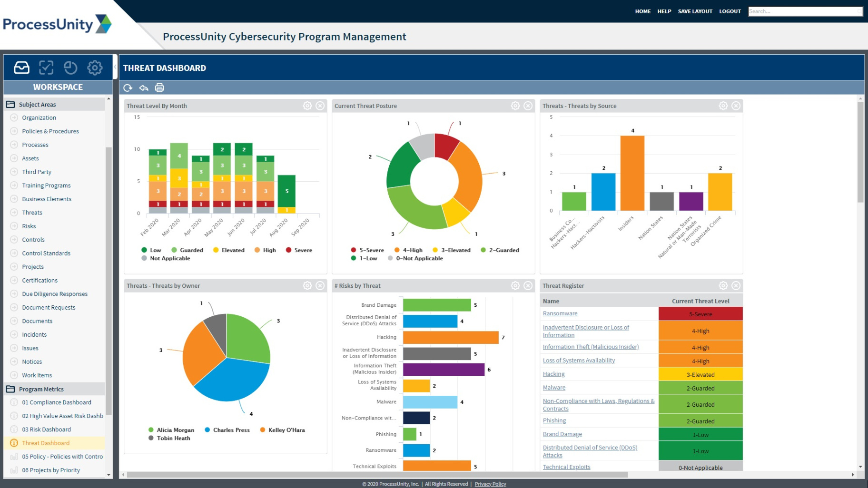
Task: Open settings for Threats by Owner panel
Action: (x=307, y=285)
